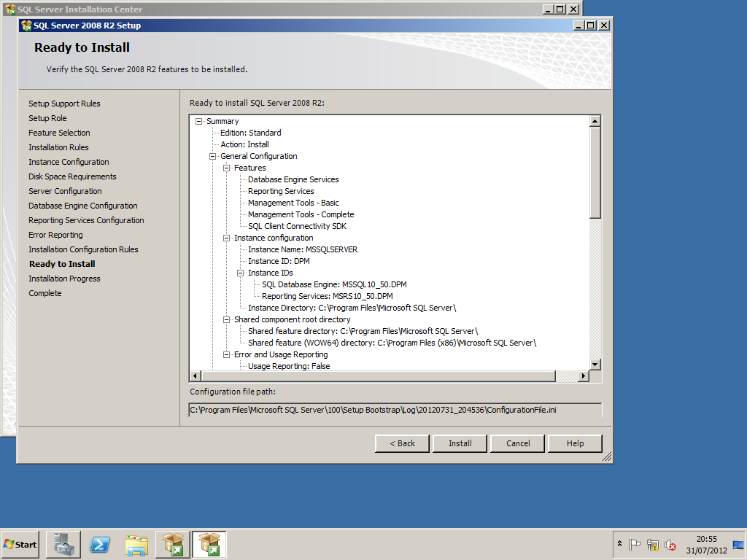
Task: Select the Instance Directory row
Action: (x=352, y=308)
